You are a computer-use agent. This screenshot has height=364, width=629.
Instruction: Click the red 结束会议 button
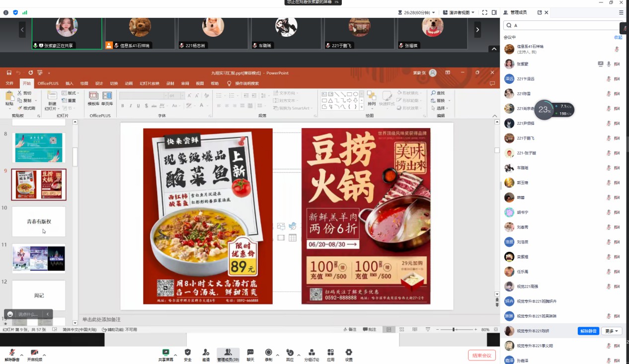click(481, 355)
